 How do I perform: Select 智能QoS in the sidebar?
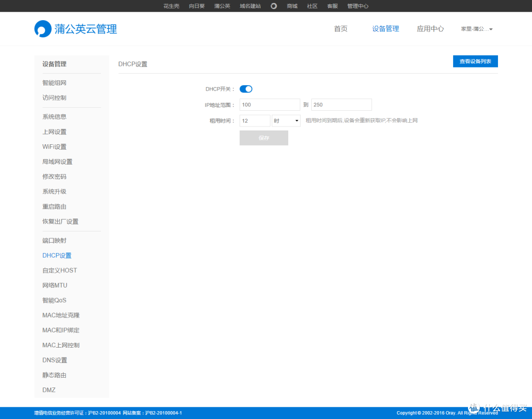pos(54,300)
